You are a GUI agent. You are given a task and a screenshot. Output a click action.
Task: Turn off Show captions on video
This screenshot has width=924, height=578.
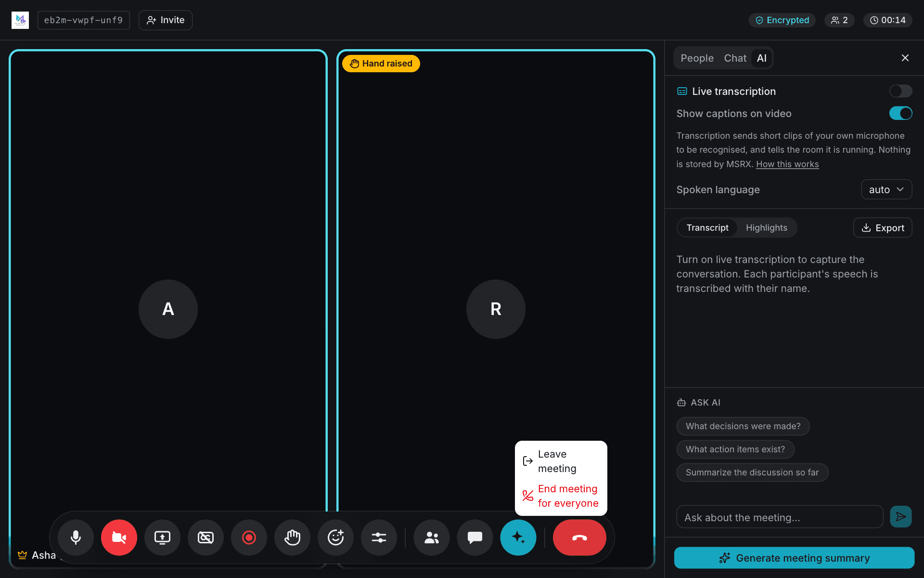[900, 113]
